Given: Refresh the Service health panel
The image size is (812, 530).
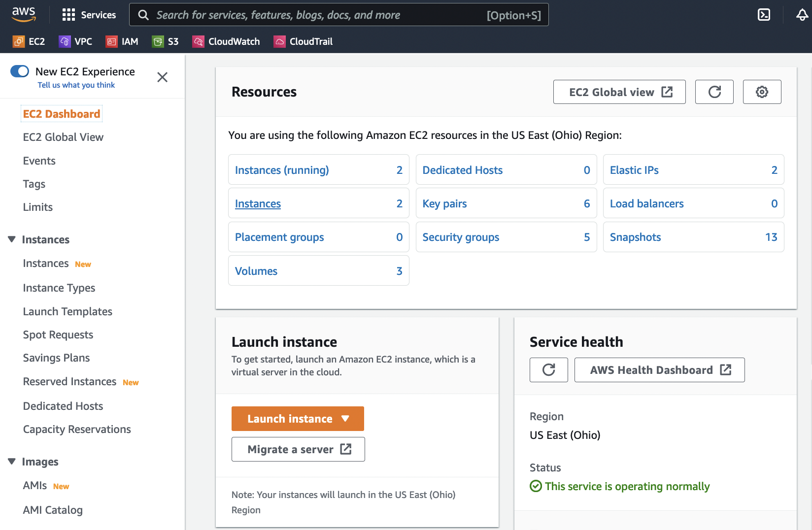Looking at the screenshot, I should [x=548, y=370].
